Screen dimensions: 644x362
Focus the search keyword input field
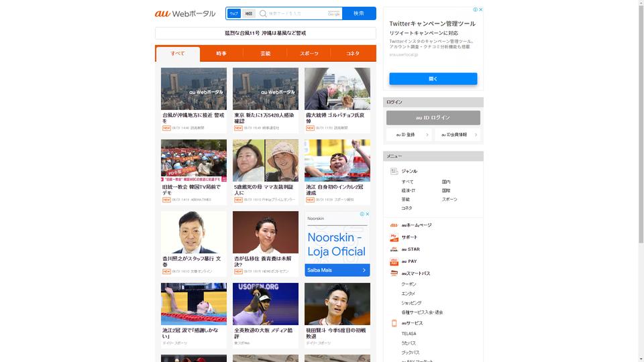(x=297, y=13)
